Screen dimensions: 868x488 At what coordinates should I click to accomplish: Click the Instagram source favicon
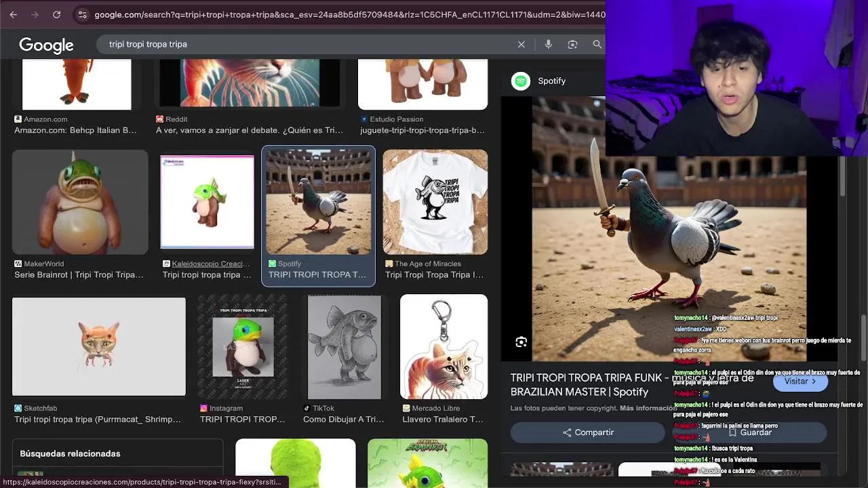click(203, 408)
